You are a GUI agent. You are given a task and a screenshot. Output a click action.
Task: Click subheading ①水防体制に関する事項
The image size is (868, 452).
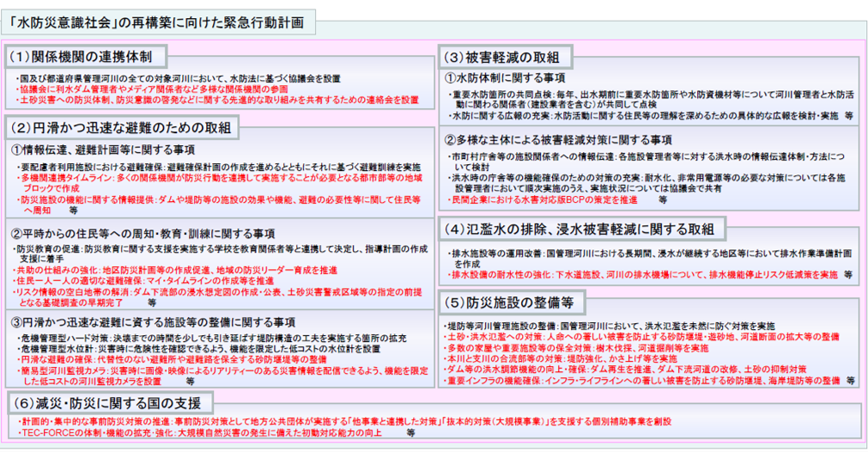click(x=505, y=78)
